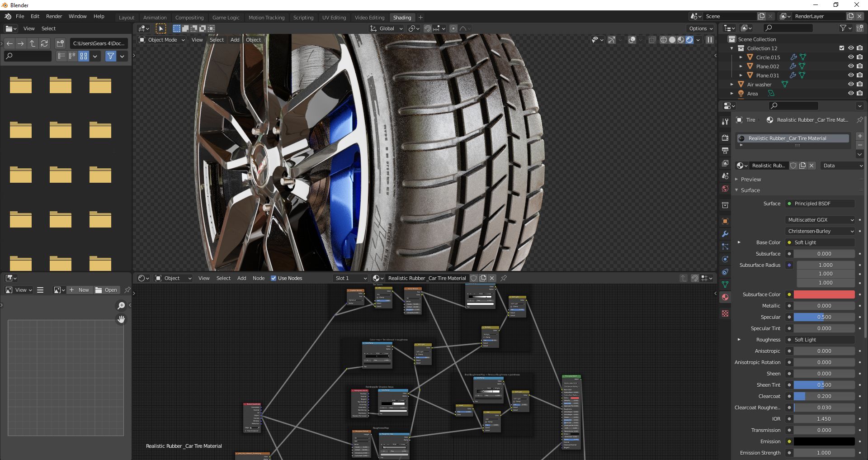Open the Physics Properties tab
868x460 pixels.
pos(725,259)
